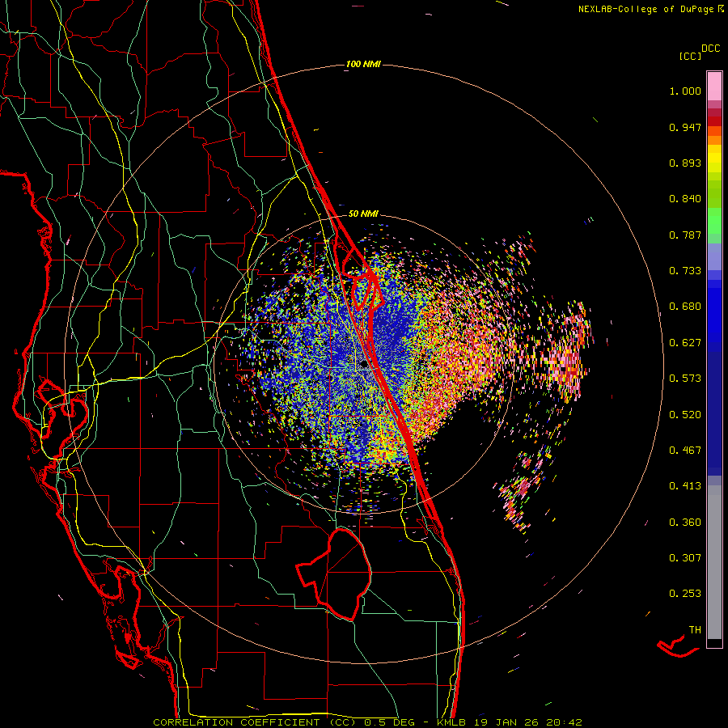
Task: Click the 1.000 value on the color scale
Action: [685, 91]
